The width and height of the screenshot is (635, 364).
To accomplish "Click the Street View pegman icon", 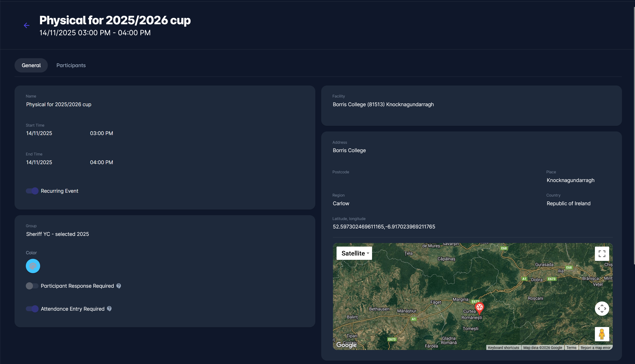I will [602, 334].
